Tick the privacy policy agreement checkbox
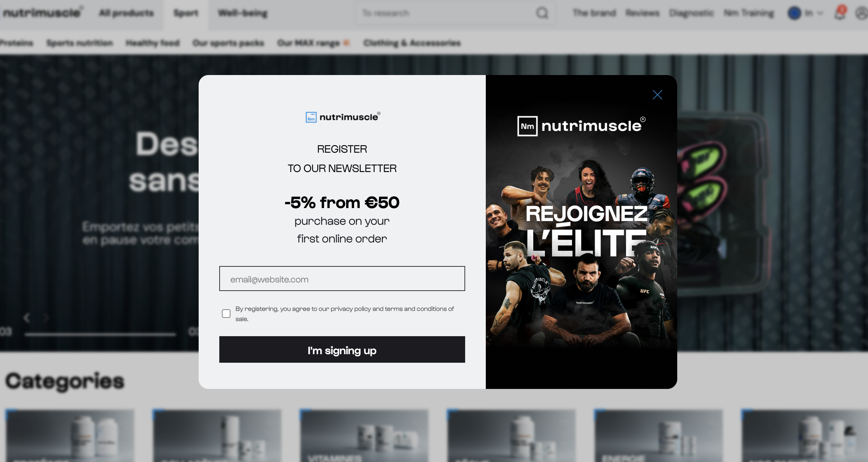868x462 pixels. pos(226,314)
